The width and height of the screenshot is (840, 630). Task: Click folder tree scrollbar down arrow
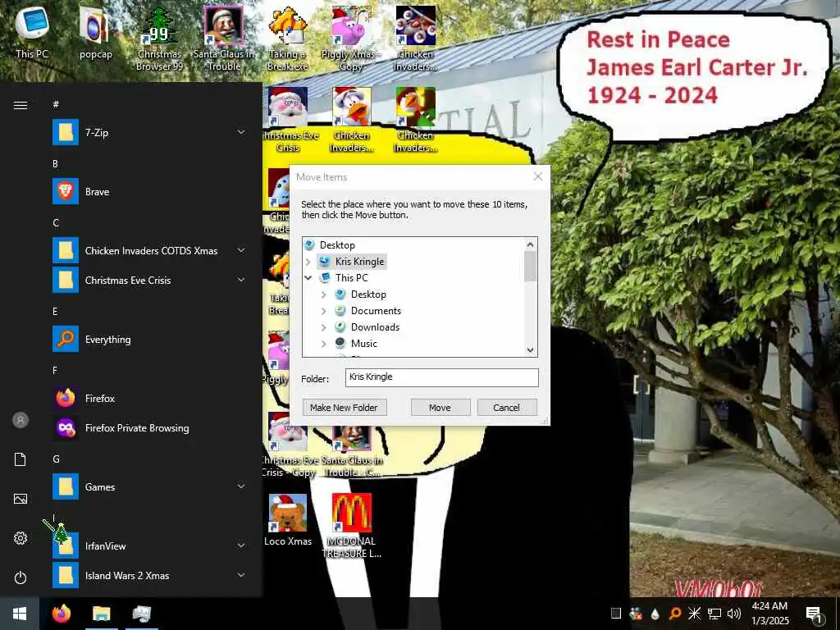pyautogui.click(x=531, y=350)
